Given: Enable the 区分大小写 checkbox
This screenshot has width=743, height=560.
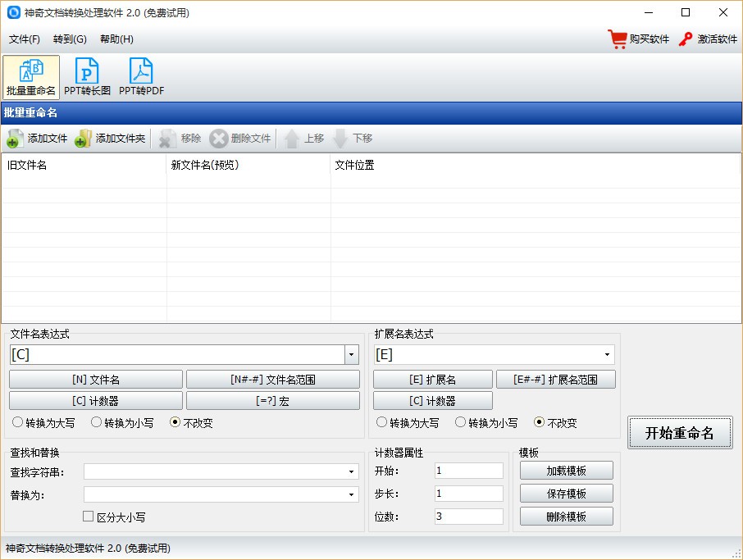Looking at the screenshot, I should [x=88, y=516].
